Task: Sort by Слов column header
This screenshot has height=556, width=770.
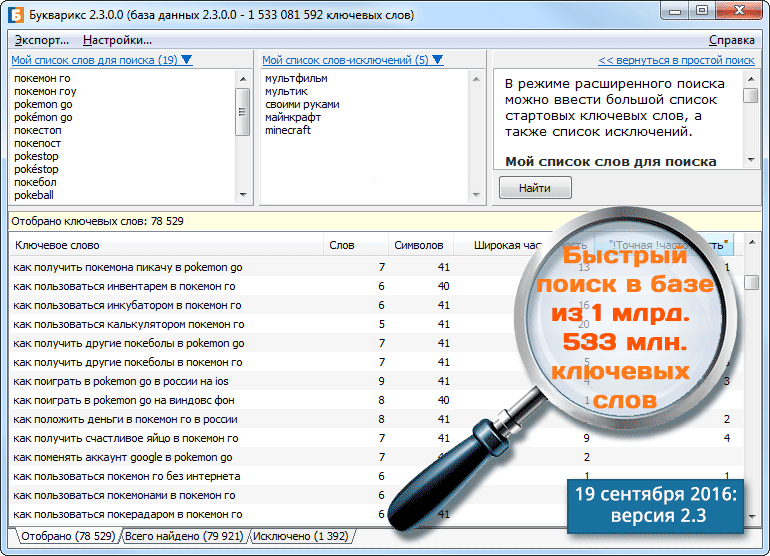Action: [x=355, y=245]
